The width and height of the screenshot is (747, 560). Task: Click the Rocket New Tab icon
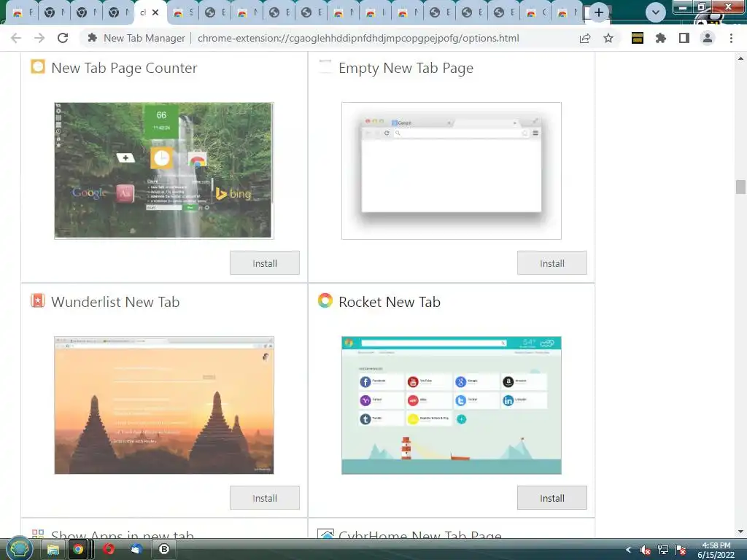pos(325,300)
